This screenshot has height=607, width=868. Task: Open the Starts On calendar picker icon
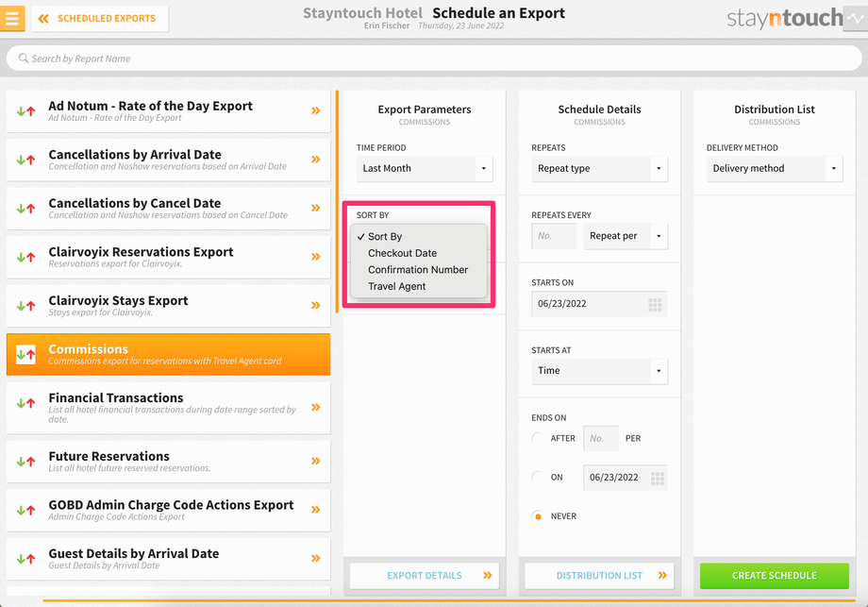655,305
